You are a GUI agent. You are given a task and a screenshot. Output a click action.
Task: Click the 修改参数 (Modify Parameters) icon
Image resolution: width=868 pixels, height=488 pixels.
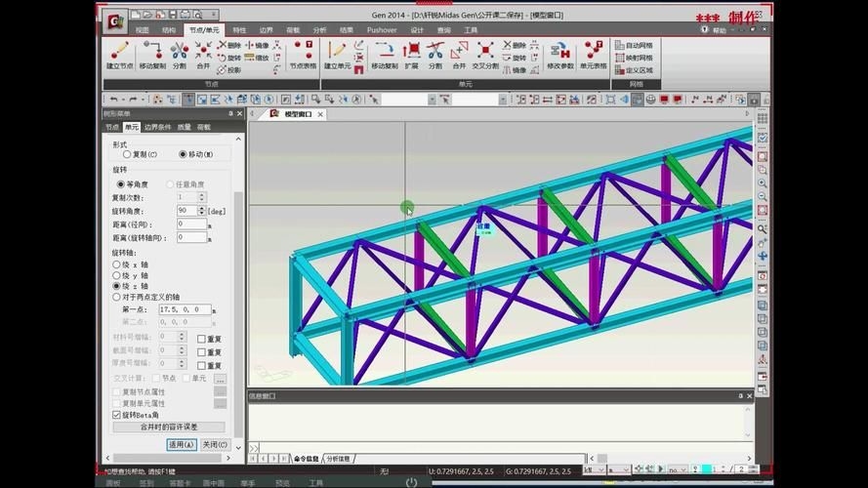559,56
